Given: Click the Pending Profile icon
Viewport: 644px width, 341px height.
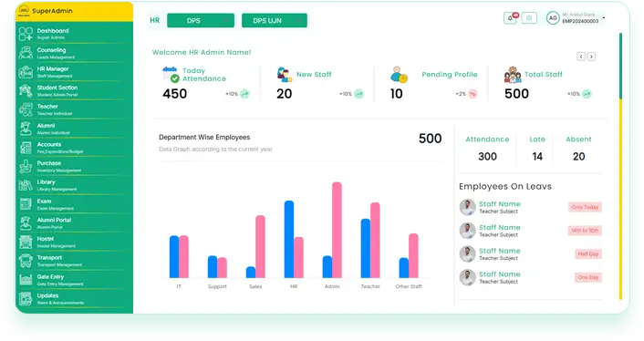Looking at the screenshot, I should (x=399, y=74).
